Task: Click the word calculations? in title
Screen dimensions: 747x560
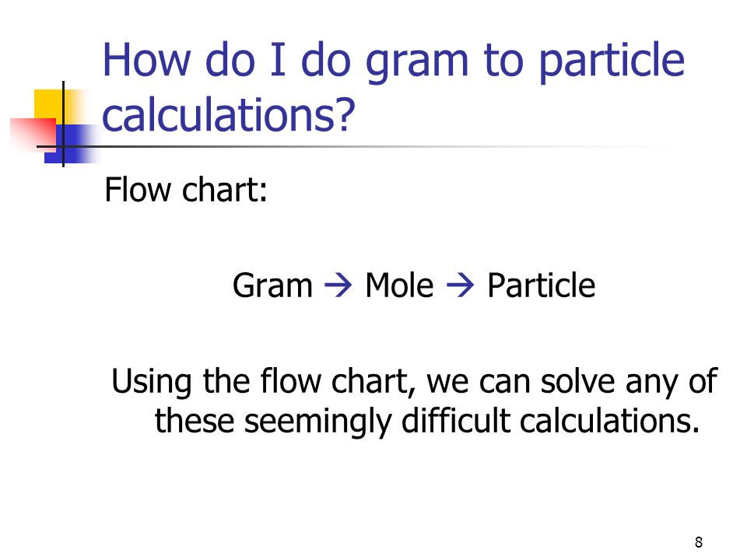Action: click(x=229, y=114)
